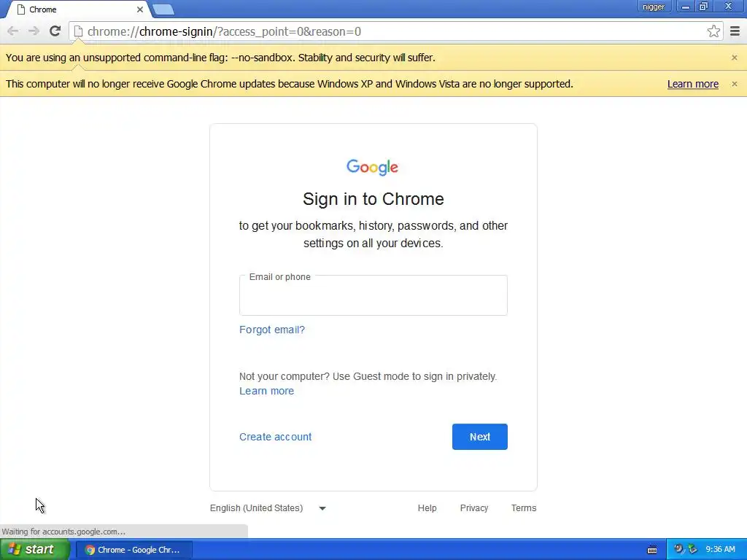Reload the current page
The height and width of the screenshot is (560, 747).
(x=55, y=31)
